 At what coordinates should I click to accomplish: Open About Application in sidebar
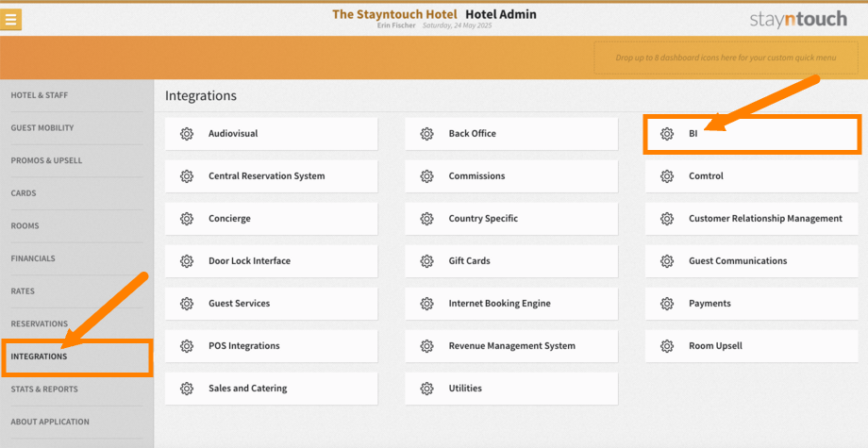pos(50,422)
